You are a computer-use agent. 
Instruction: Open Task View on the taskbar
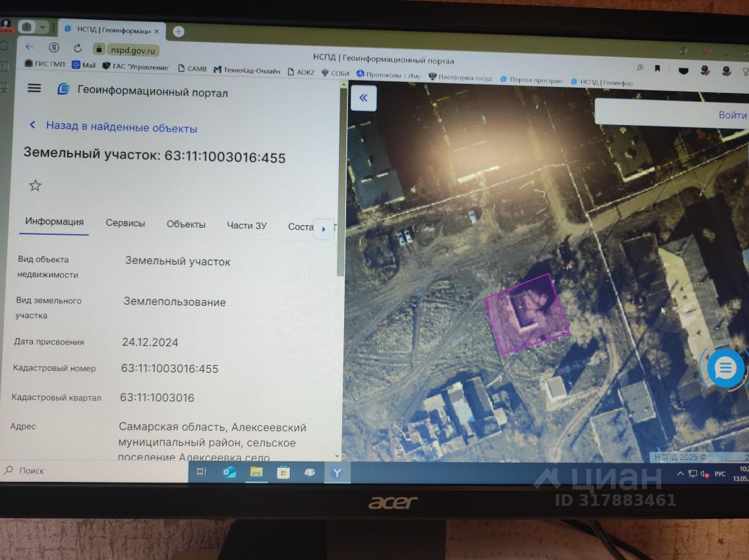pyautogui.click(x=201, y=472)
